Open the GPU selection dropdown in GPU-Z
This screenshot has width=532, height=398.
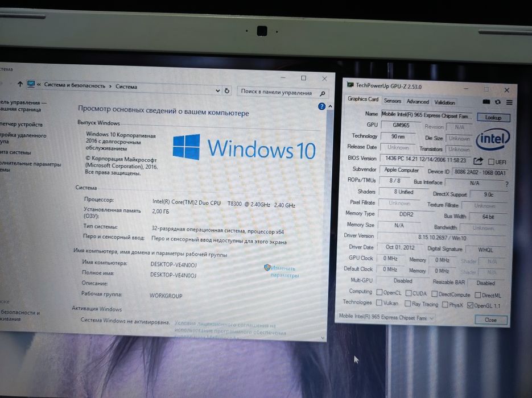386,317
